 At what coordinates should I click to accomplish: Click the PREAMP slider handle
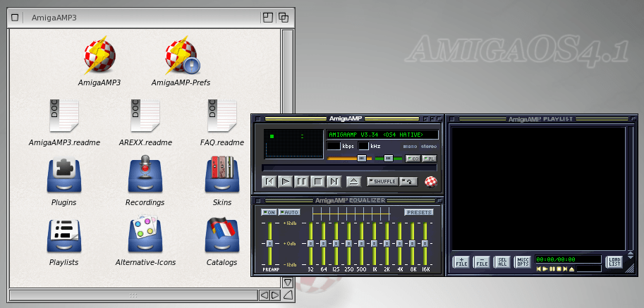(269, 244)
